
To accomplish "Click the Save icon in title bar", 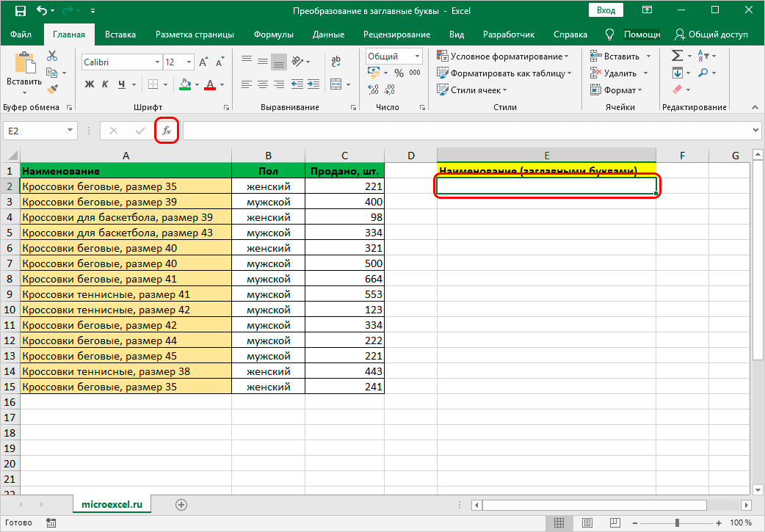I will click(20, 11).
